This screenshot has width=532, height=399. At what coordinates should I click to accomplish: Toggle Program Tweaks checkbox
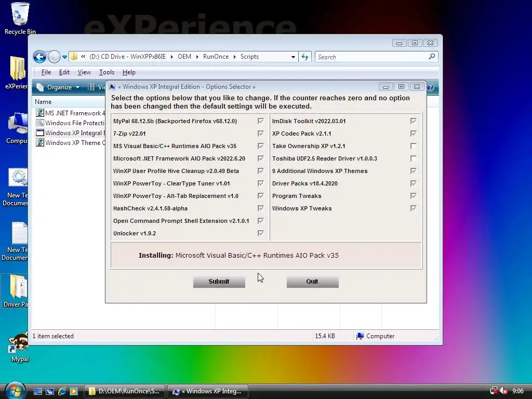pyautogui.click(x=413, y=196)
